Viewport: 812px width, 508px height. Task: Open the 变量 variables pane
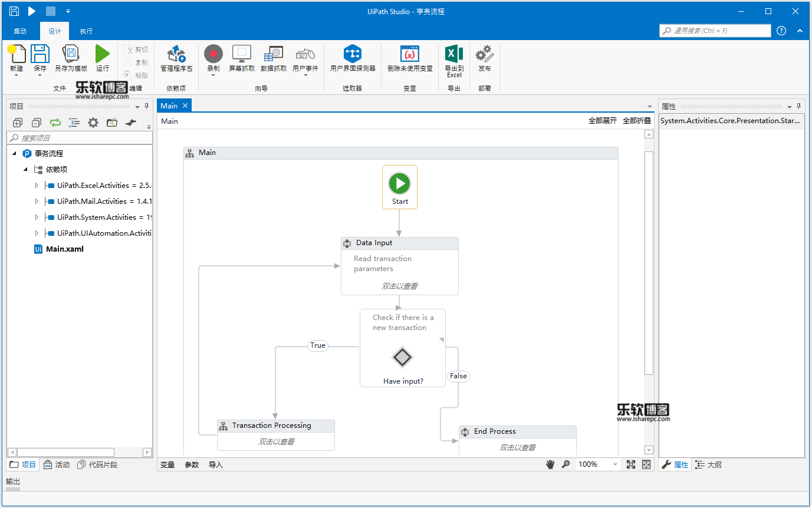click(167, 464)
